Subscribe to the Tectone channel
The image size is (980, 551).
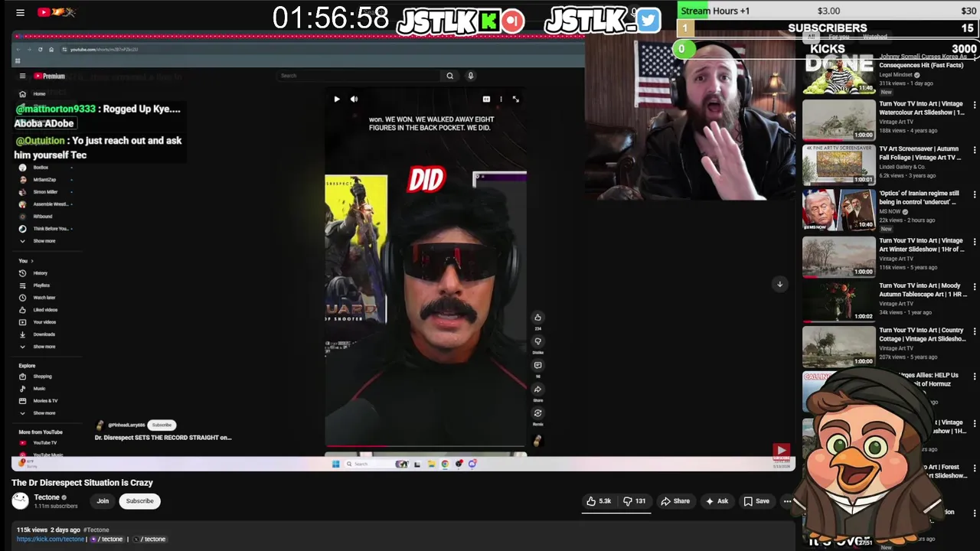pos(139,501)
